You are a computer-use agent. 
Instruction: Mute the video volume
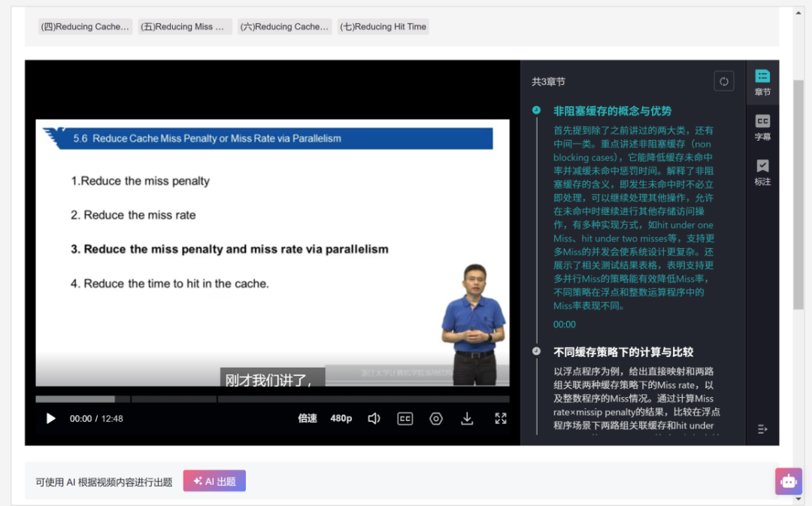(x=374, y=419)
